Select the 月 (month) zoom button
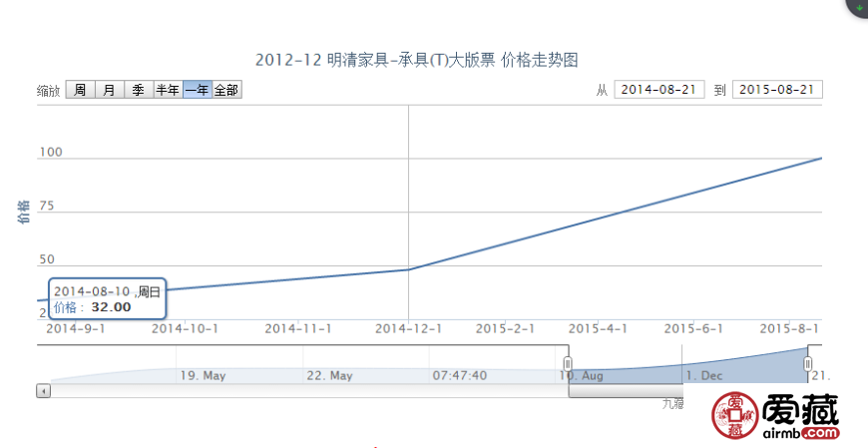The image size is (868, 448). [110, 90]
